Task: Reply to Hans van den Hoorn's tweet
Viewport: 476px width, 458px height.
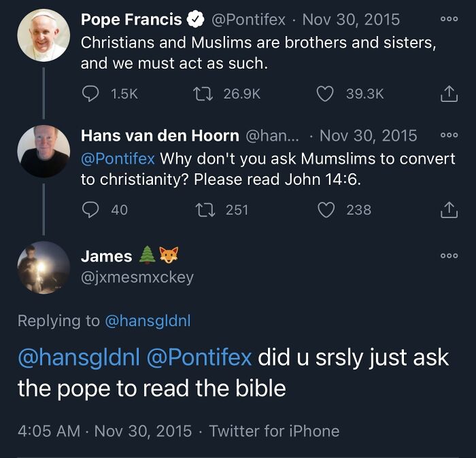Action: tap(91, 210)
